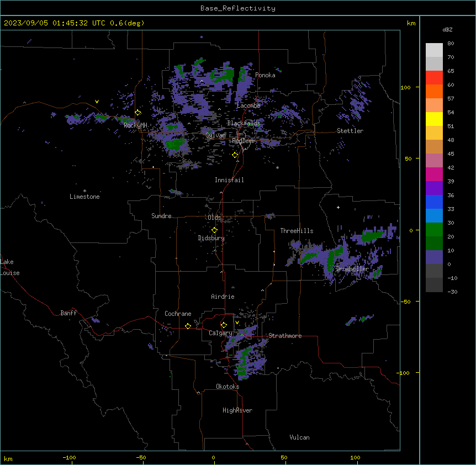476x465 pixels.
Task: Click the Vulcan label
Action: click(x=299, y=437)
